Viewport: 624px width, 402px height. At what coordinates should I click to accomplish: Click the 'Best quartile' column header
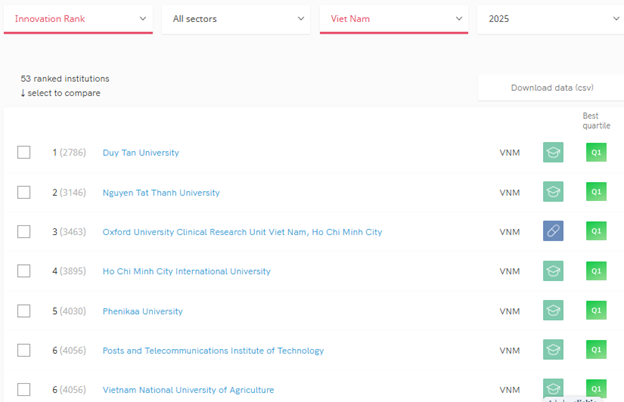pos(596,121)
